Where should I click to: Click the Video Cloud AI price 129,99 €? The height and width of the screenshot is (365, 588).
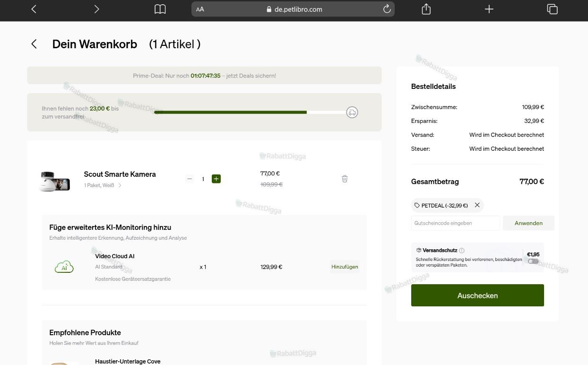[271, 267]
